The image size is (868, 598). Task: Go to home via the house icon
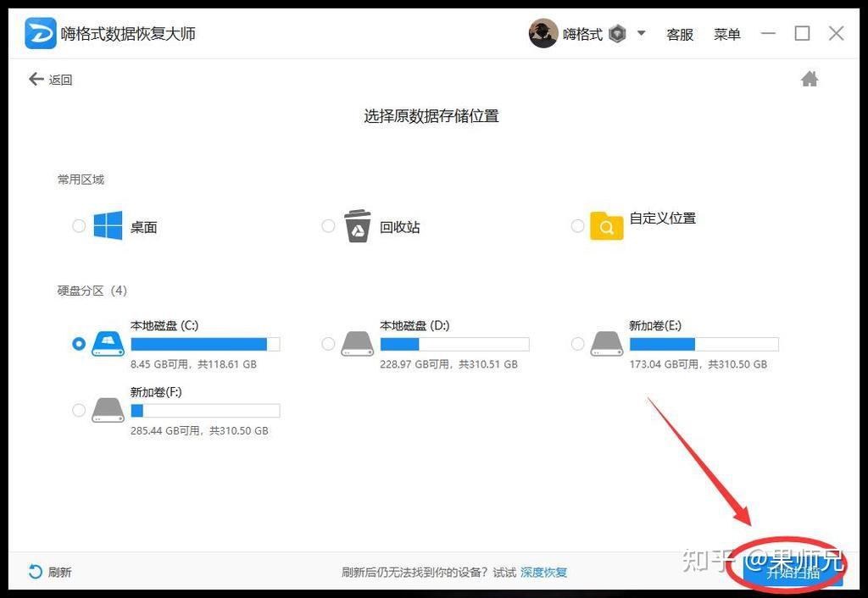point(810,79)
